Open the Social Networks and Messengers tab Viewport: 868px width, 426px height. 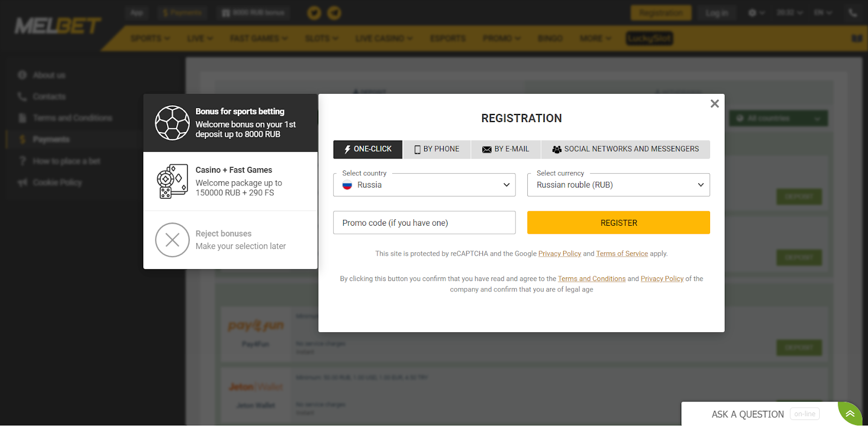point(626,149)
